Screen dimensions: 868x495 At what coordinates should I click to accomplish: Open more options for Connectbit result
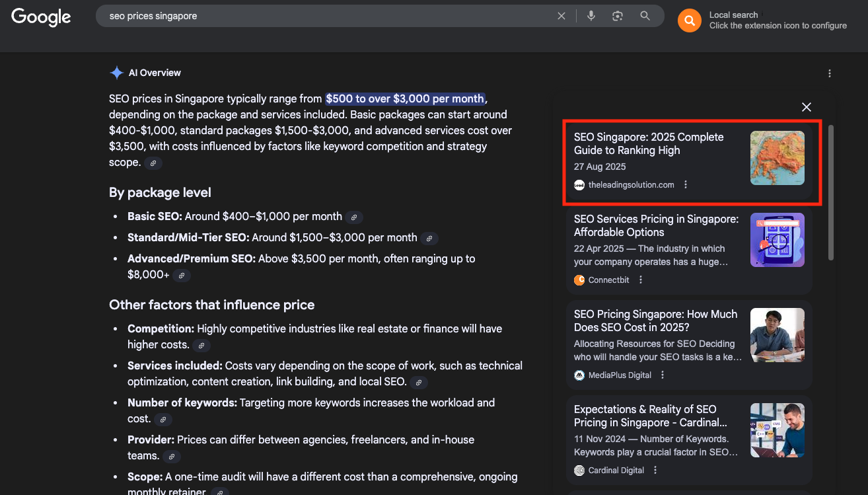(x=641, y=280)
